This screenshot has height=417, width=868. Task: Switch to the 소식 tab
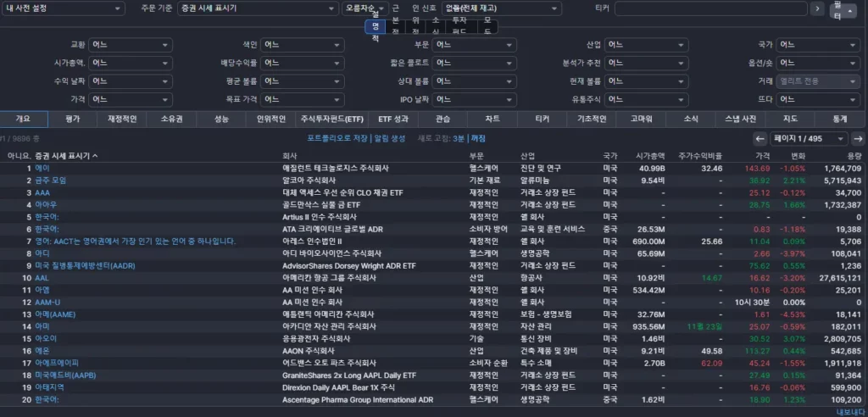click(x=691, y=119)
